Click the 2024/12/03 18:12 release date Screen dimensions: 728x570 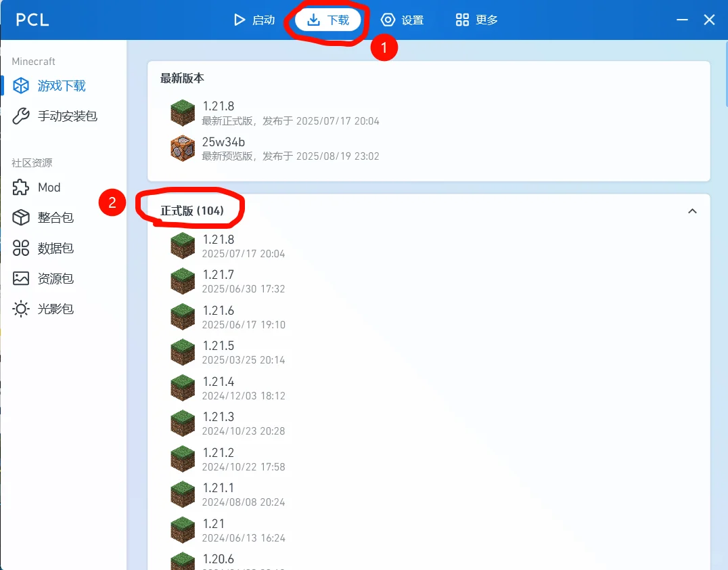pyautogui.click(x=244, y=396)
